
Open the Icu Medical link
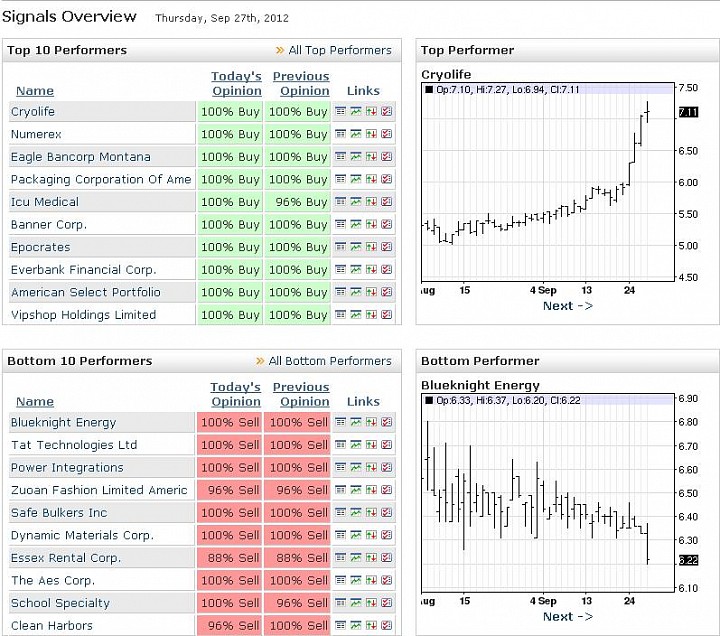[45, 202]
